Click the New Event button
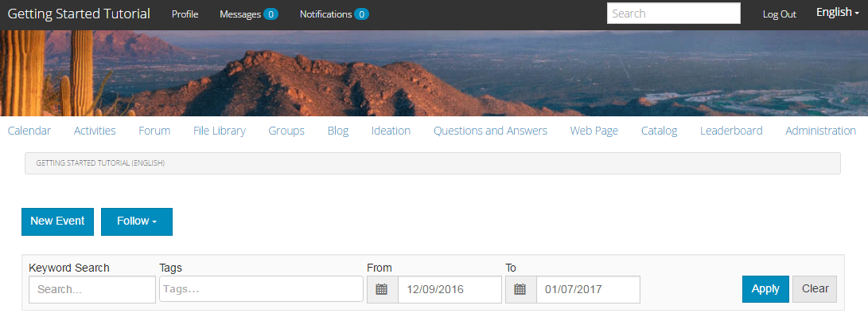868x329 pixels. pyautogui.click(x=57, y=221)
